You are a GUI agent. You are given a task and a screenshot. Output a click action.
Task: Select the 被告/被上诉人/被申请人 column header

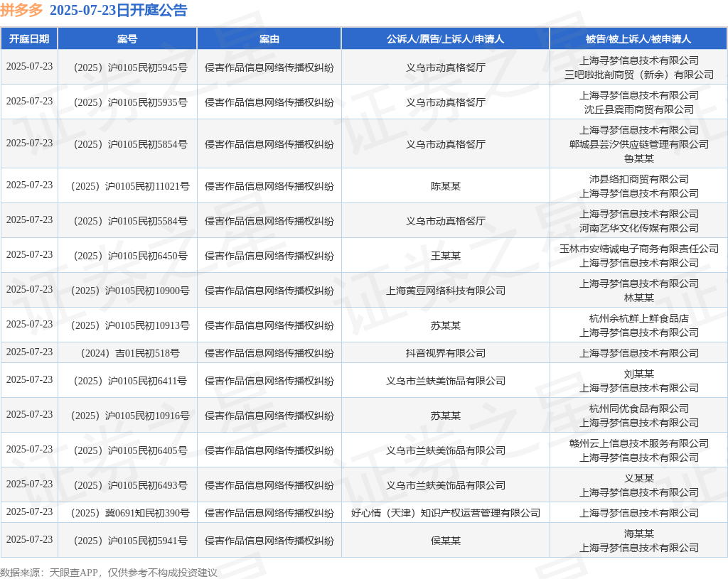tap(638, 39)
